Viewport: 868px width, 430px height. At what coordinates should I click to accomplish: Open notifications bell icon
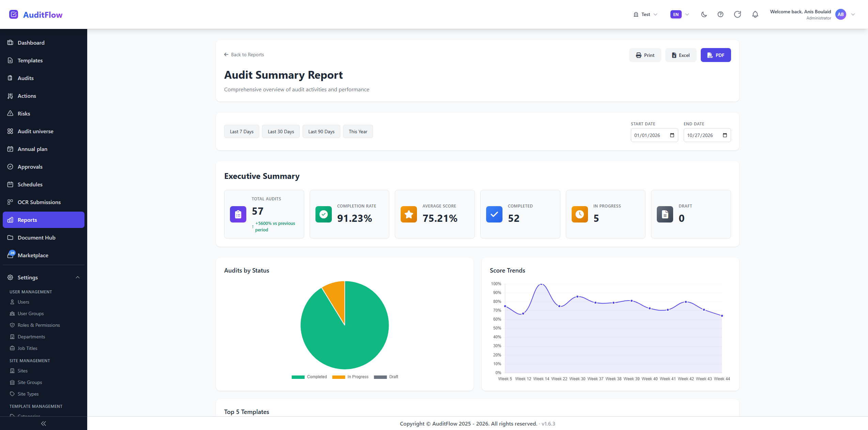coord(755,14)
